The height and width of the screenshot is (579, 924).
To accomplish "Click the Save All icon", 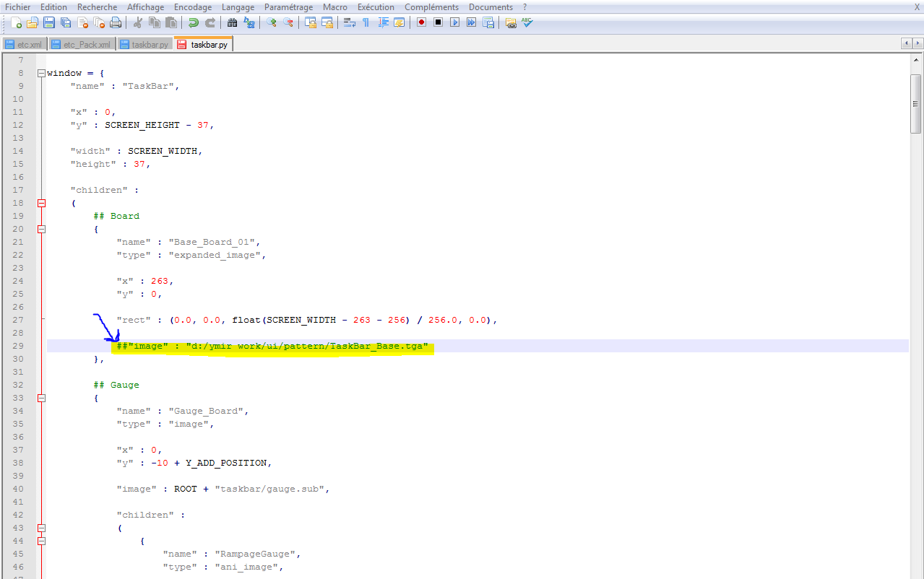I will coord(65,22).
